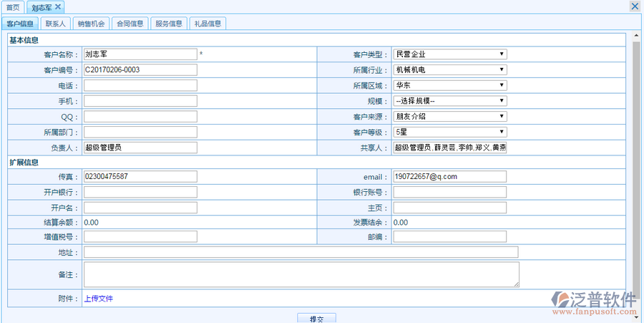This screenshot has height=323, width=644.
Task: Click into the 地址 input field
Action: pyautogui.click(x=301, y=252)
